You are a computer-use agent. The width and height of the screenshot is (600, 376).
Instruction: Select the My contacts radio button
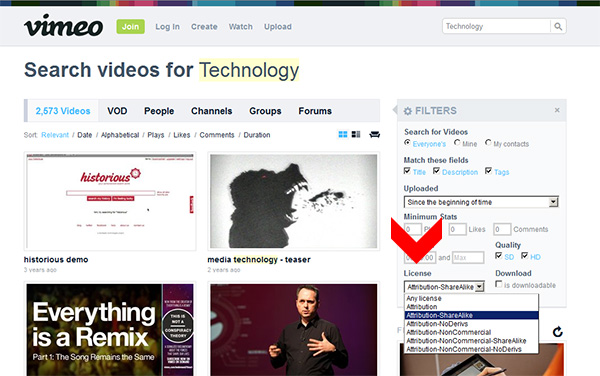(488, 142)
